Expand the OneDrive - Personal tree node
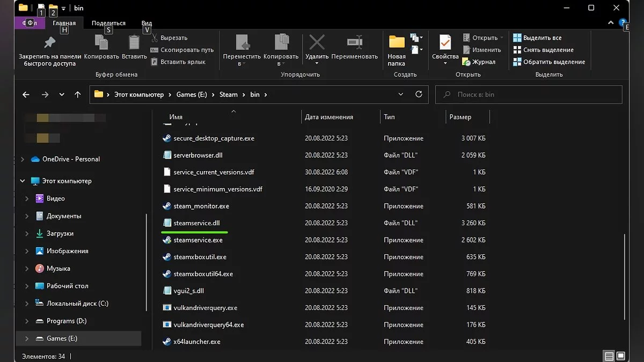Image resolution: width=644 pixels, height=362 pixels. [23, 159]
